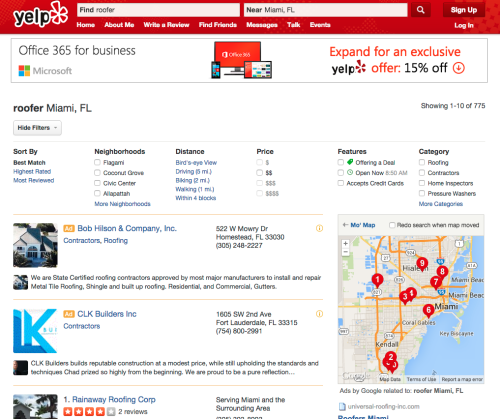Image resolution: width=500 pixels, height=419 pixels.
Task: Click the star rating for Rainaway Roofing
Action: 89,412
